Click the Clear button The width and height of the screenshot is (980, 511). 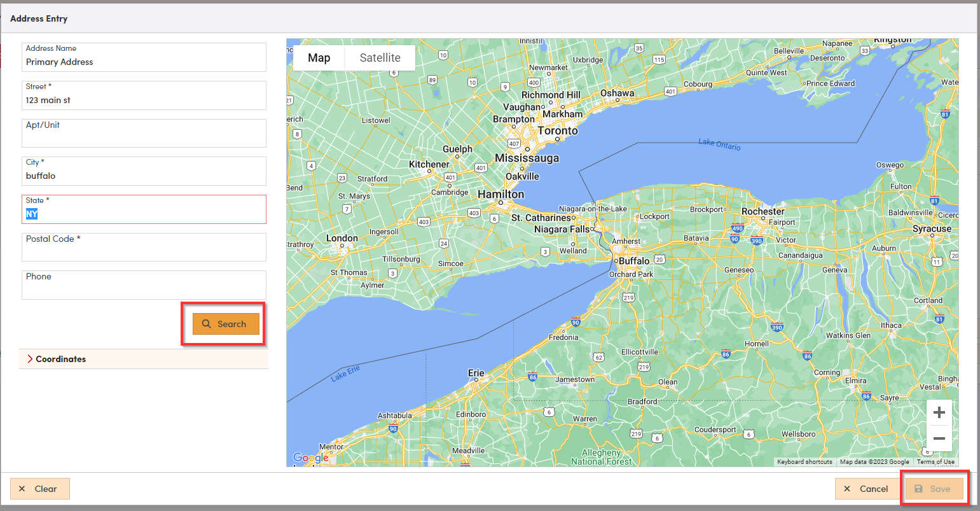pyautogui.click(x=39, y=489)
